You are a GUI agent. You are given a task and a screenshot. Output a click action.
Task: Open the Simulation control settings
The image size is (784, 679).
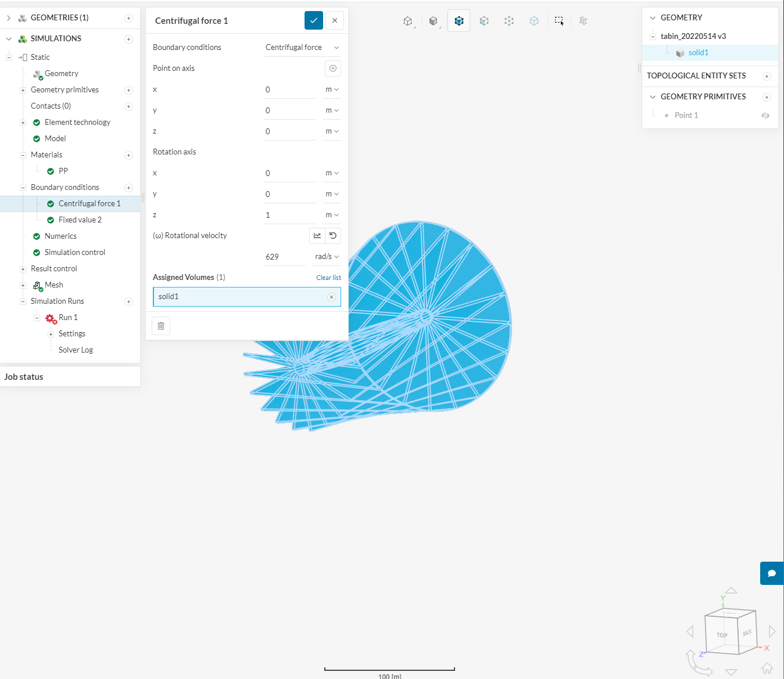click(x=75, y=253)
